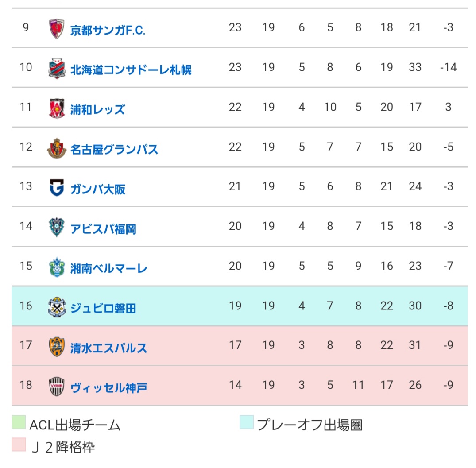476x468 pixels.
Task: Click the Shimizu S-Pulse crest icon
Action: pos(57,347)
